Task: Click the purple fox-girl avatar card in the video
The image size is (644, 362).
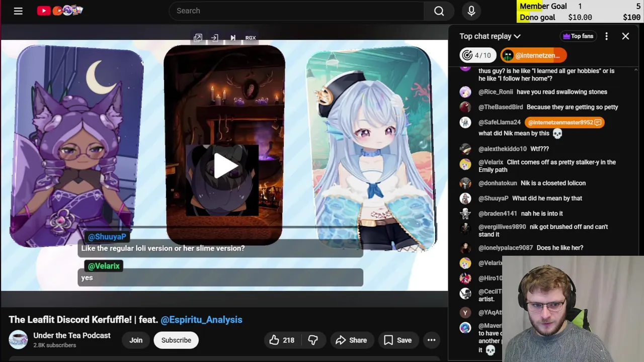Action: (78, 146)
